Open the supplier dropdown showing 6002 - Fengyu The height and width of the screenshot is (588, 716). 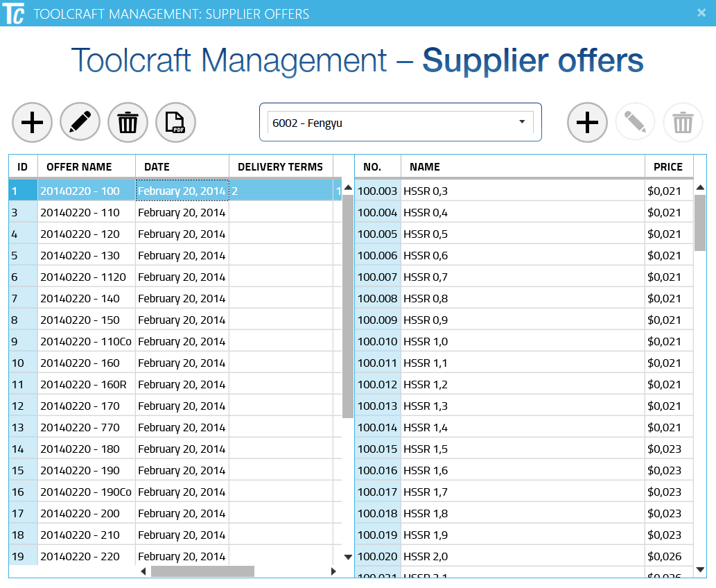click(x=400, y=123)
